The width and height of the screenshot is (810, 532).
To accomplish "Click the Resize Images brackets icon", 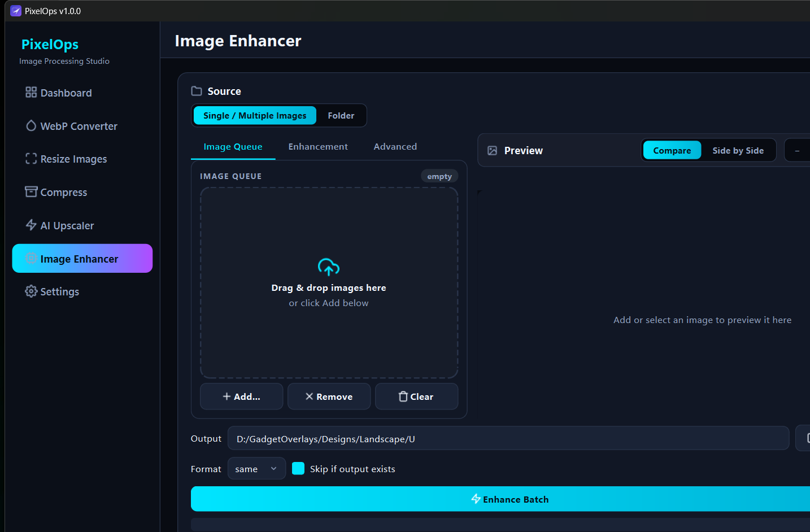I will click(x=31, y=159).
